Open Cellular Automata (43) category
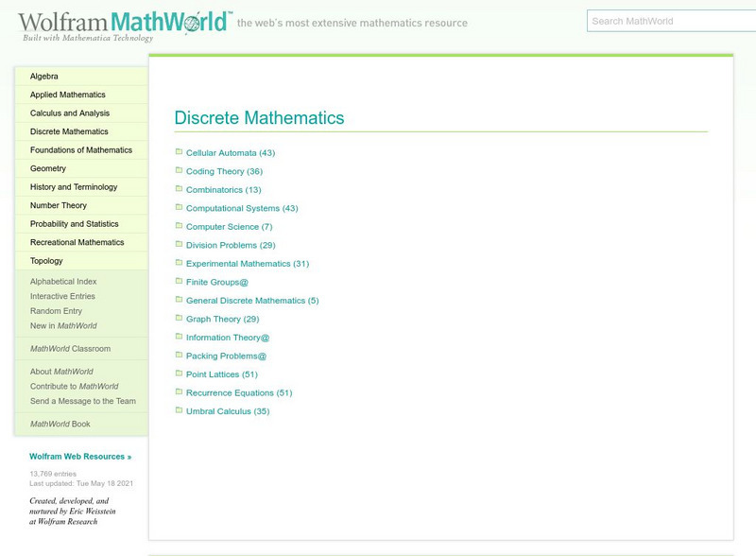This screenshot has height=556, width=756. [x=231, y=153]
